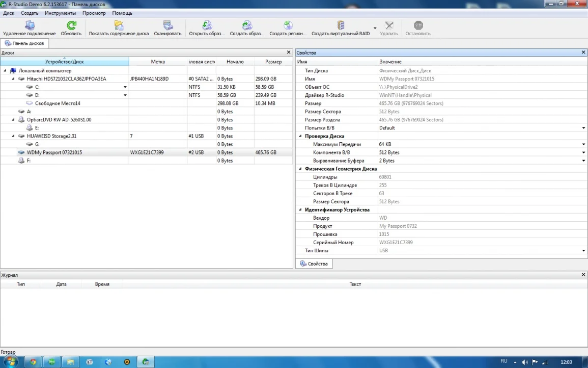This screenshot has width=588, height=368.
Task: Click the green Refresh toolbar icon
Action: pyautogui.click(x=71, y=26)
